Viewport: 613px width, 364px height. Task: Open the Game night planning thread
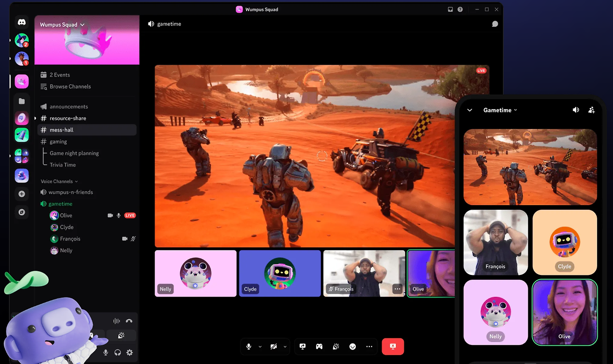coord(74,153)
